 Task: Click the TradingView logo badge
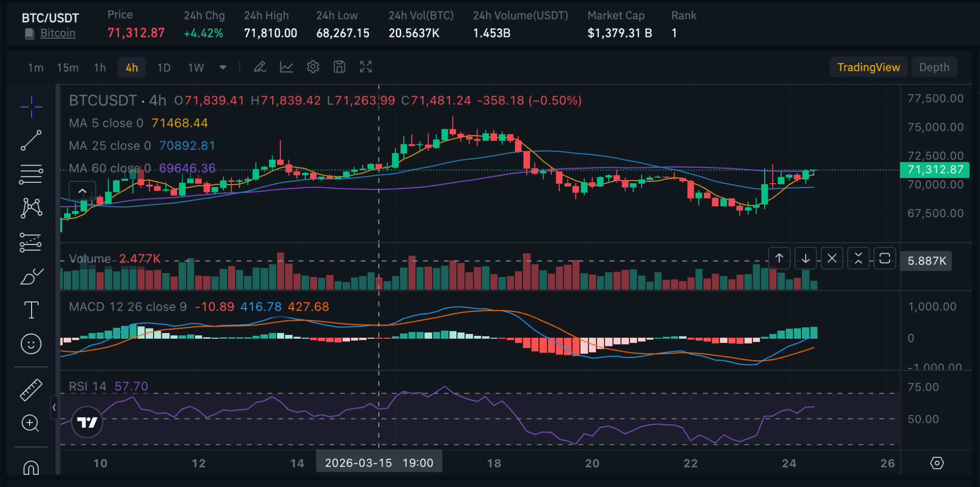click(x=87, y=422)
